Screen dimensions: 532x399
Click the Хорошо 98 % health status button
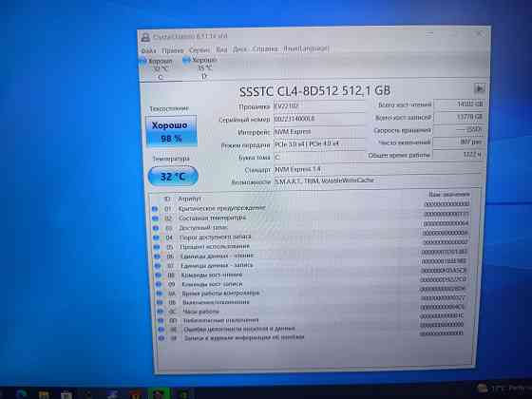pyautogui.click(x=171, y=132)
